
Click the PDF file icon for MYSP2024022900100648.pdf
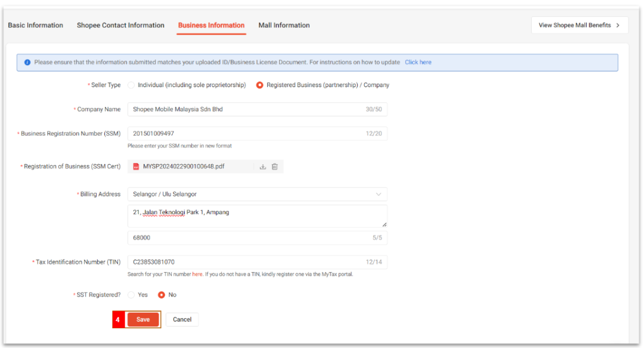(136, 167)
